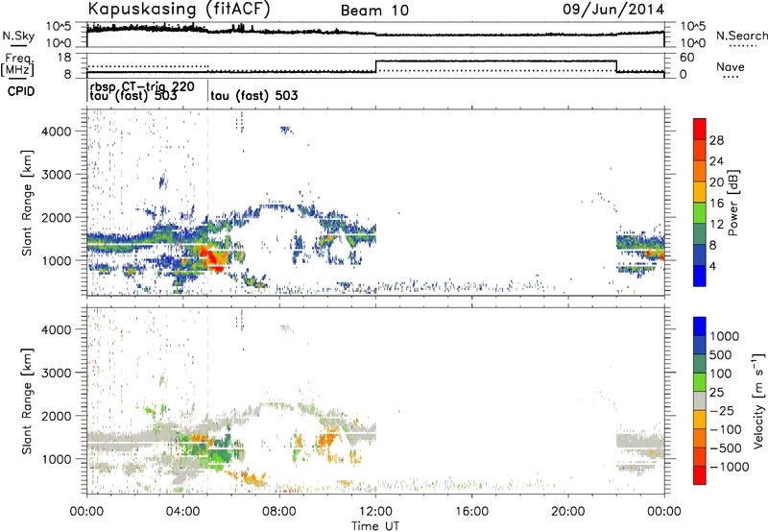Click the Kapuskasing (fitACF) plot title
The image size is (768, 532).
(x=179, y=9)
